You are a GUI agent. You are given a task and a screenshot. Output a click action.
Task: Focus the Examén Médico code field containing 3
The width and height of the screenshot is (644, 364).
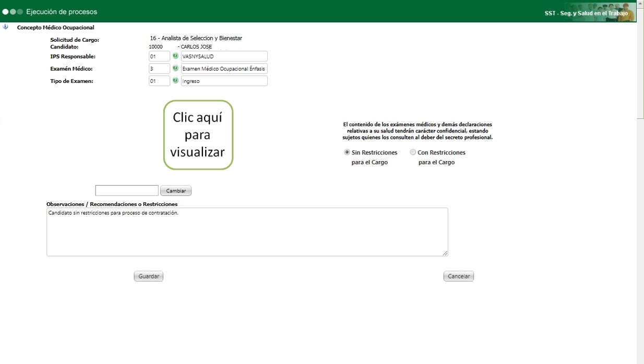(x=160, y=68)
